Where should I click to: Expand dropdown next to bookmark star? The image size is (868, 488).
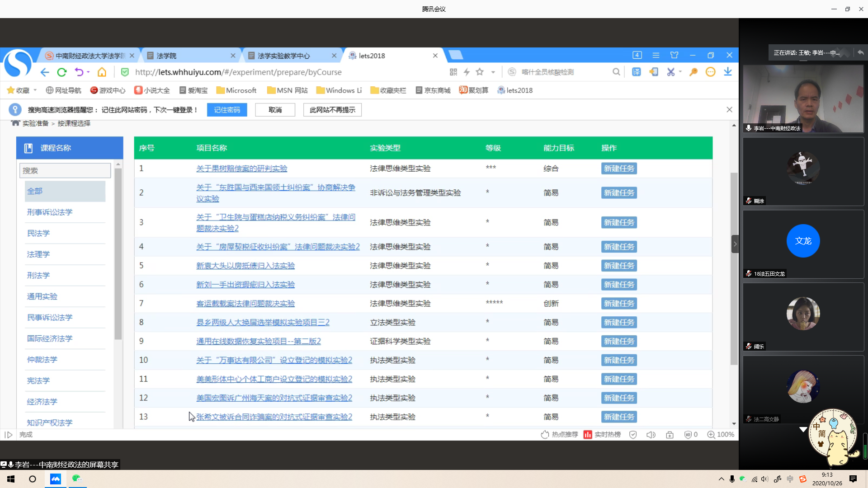click(x=493, y=72)
